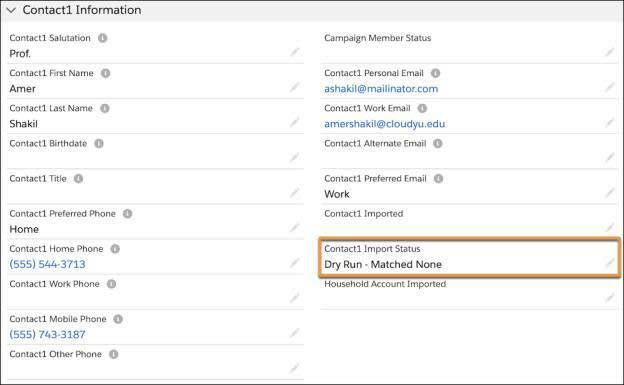Edit the Contact1 Import Status pencil icon
Screen dimensions: 624x385
coord(610,263)
